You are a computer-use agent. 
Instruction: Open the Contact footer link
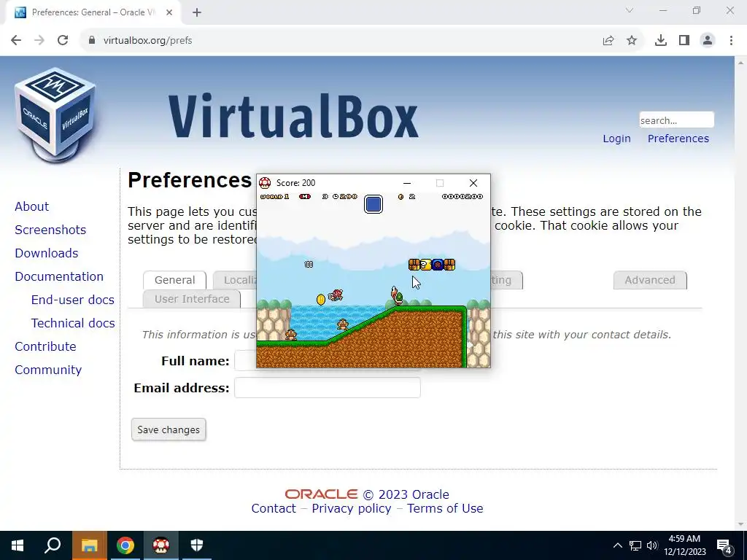[274, 508]
